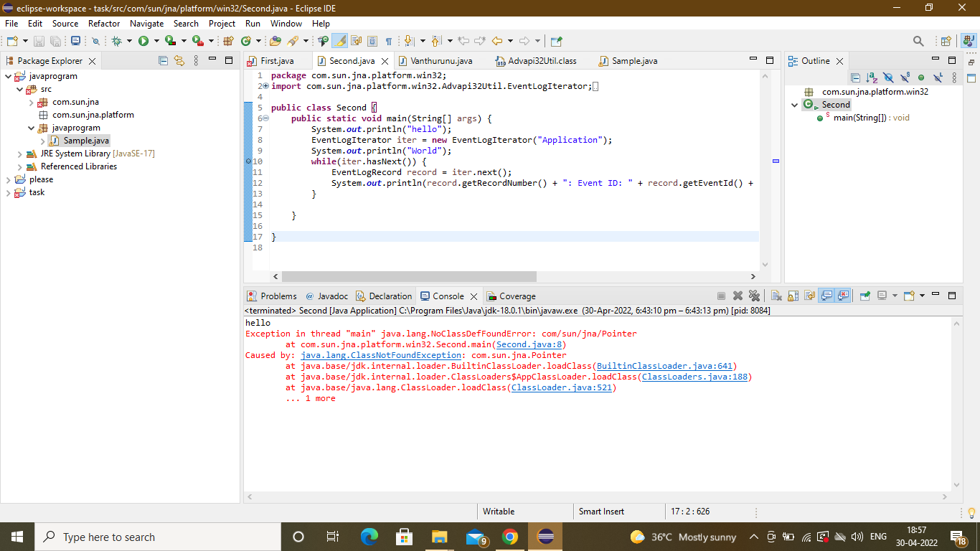Image resolution: width=980 pixels, height=551 pixels.
Task: Toggle Show Console on Standard Error
Action: [x=843, y=296]
